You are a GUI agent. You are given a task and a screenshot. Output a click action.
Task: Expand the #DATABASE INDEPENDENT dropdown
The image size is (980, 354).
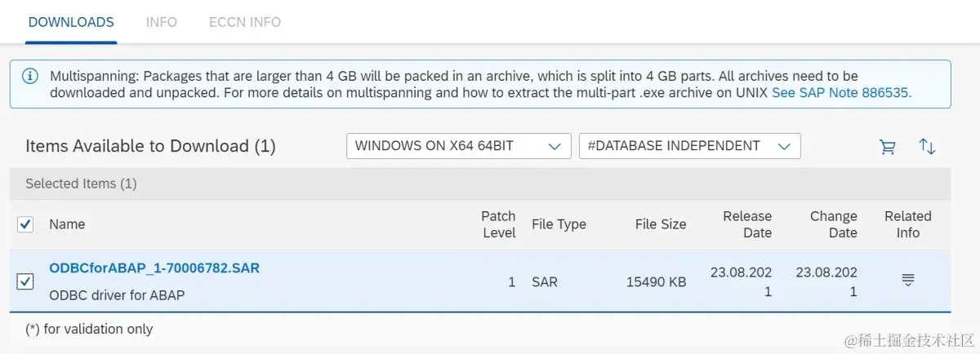689,146
